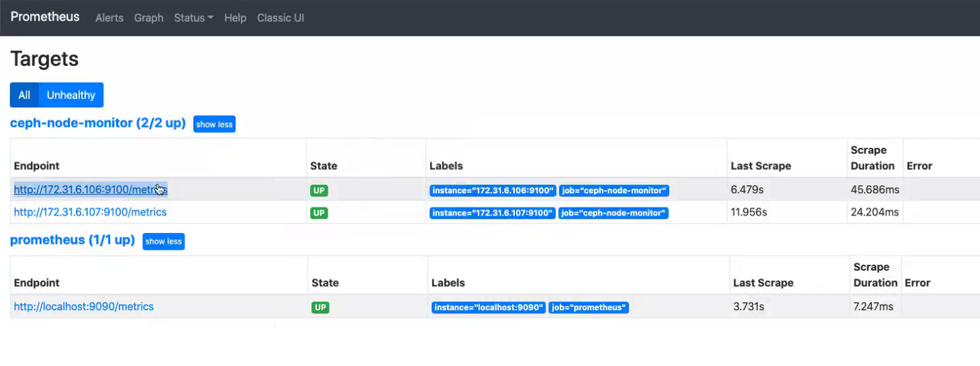
Task: Open the Status dropdown menu
Action: (193, 17)
